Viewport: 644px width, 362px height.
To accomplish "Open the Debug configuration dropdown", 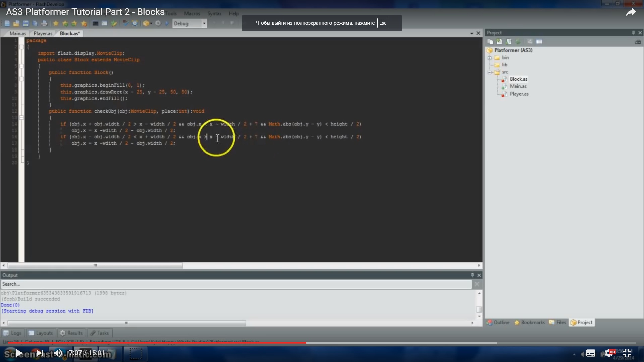I will pos(190,23).
